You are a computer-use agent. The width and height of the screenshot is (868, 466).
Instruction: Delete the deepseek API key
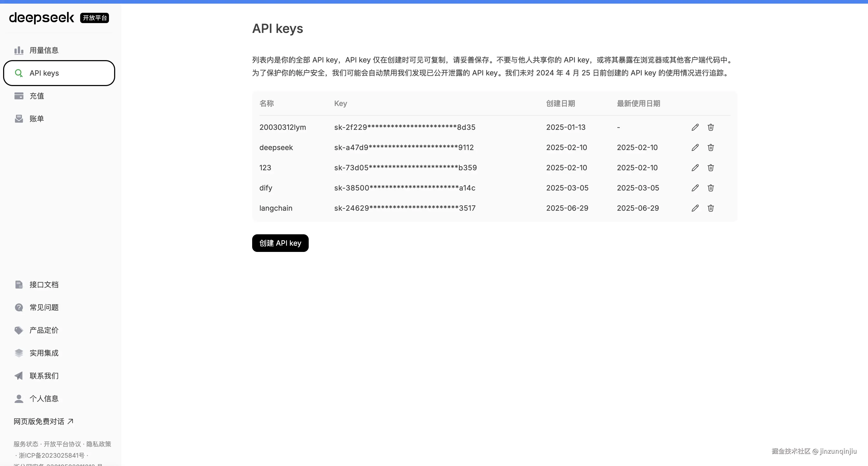coord(711,147)
